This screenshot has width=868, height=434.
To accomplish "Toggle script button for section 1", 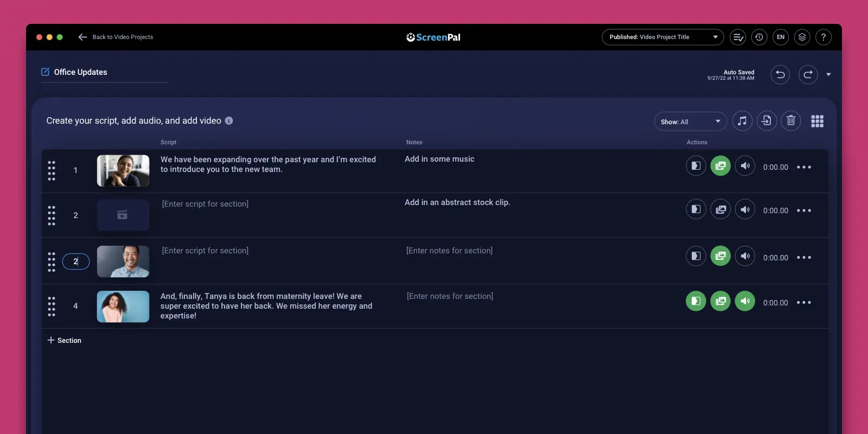I will tap(696, 166).
